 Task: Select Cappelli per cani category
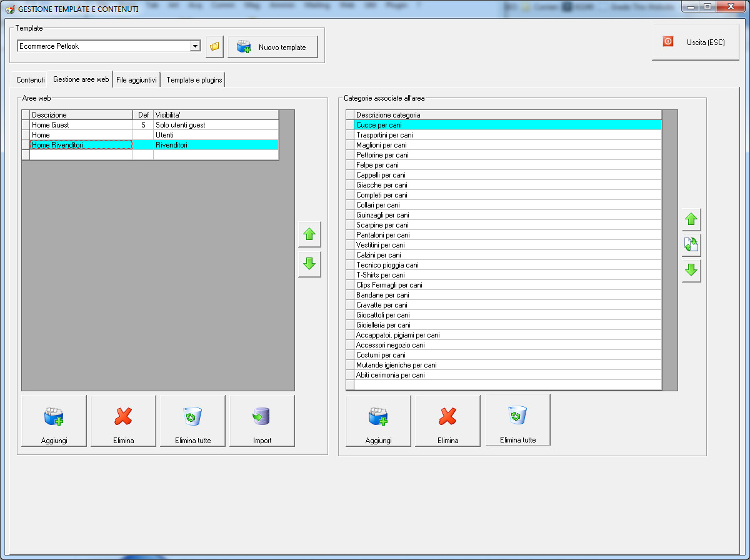(507, 175)
